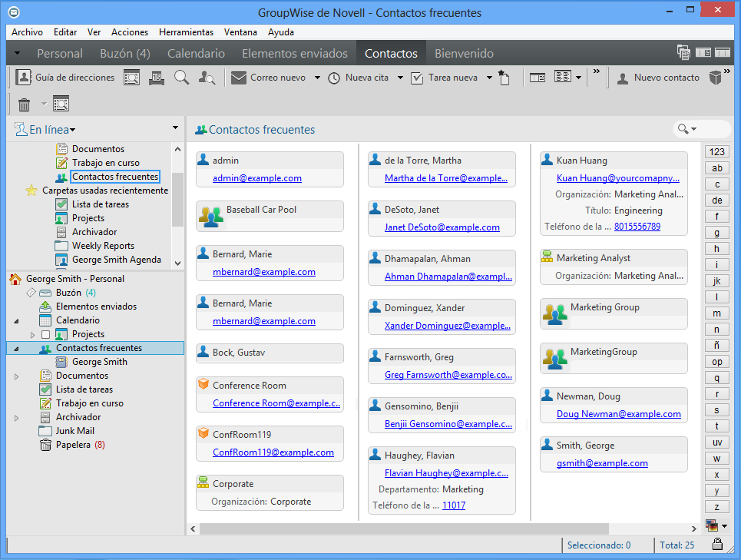The height and width of the screenshot is (560, 741).
Task: Click the new resource cube icon
Action: (716, 78)
